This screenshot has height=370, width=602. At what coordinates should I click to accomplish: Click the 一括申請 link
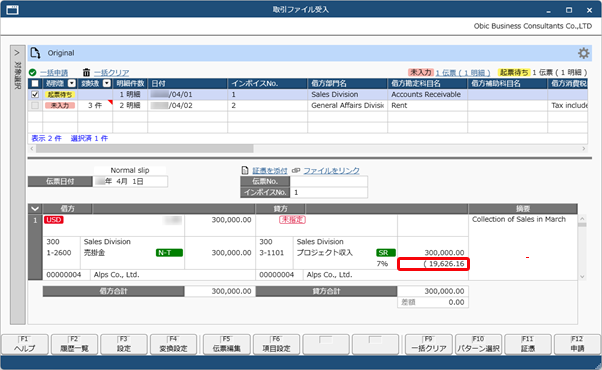point(54,73)
